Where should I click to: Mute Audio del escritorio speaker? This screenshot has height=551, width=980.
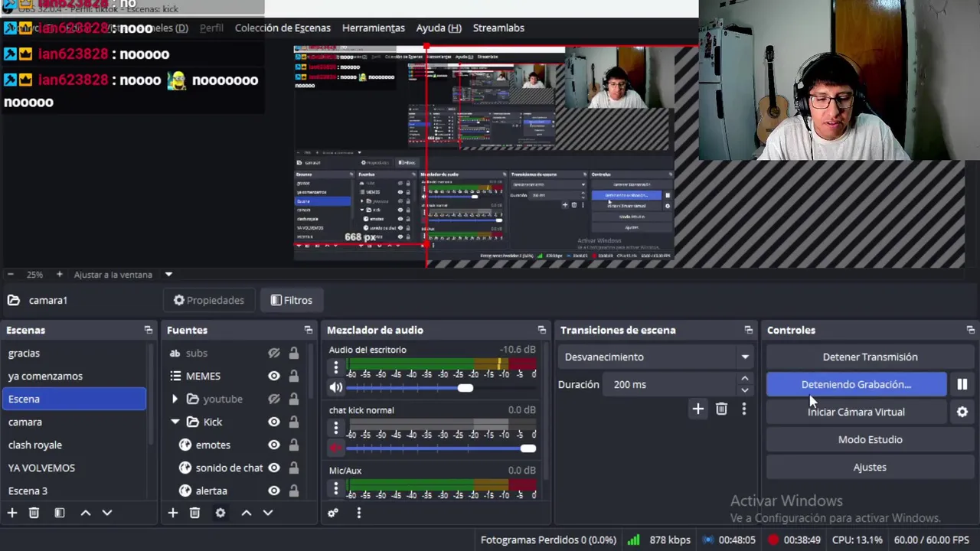click(336, 388)
